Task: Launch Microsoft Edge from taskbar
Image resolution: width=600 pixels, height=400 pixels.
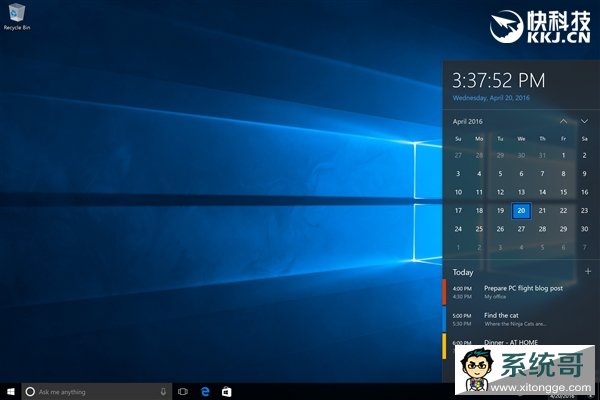Action: click(205, 392)
